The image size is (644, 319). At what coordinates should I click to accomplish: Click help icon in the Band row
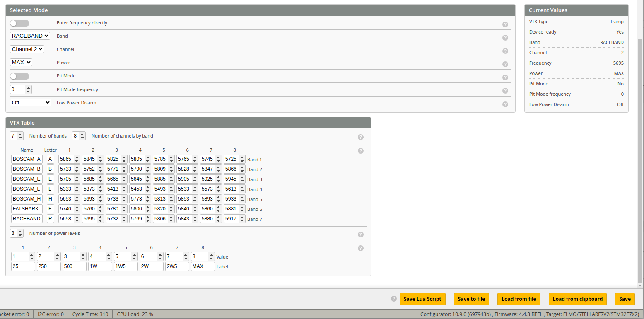coord(505,38)
